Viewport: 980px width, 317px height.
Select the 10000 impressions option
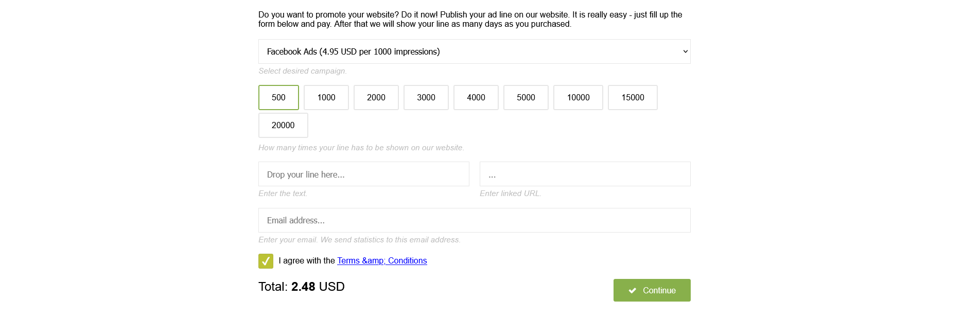click(x=578, y=97)
